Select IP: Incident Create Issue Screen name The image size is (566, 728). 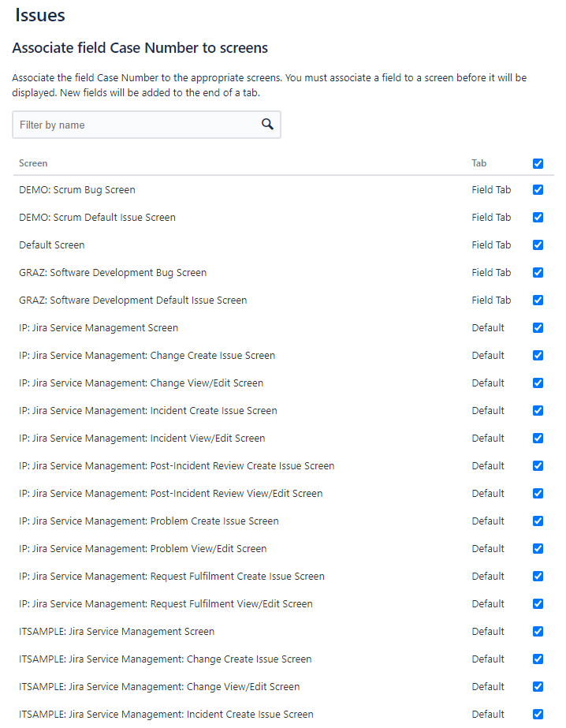point(148,410)
